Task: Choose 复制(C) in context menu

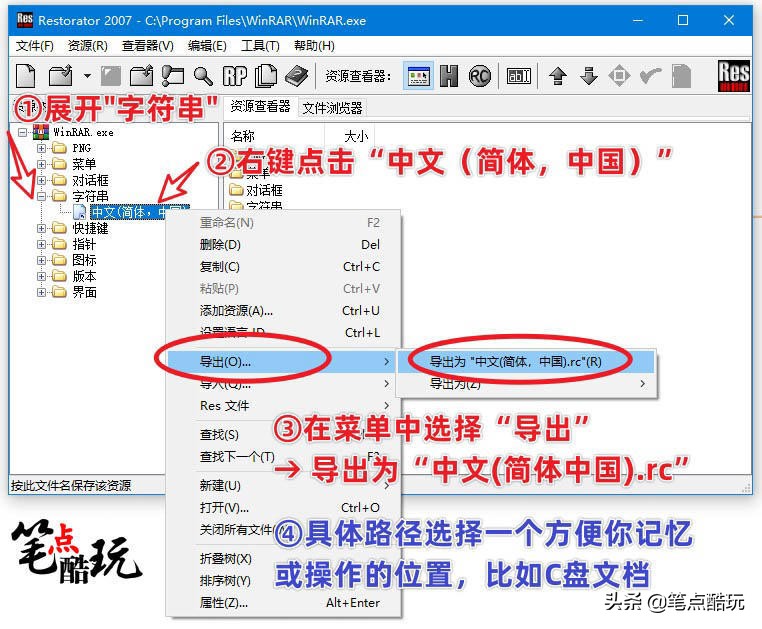Action: click(x=284, y=266)
